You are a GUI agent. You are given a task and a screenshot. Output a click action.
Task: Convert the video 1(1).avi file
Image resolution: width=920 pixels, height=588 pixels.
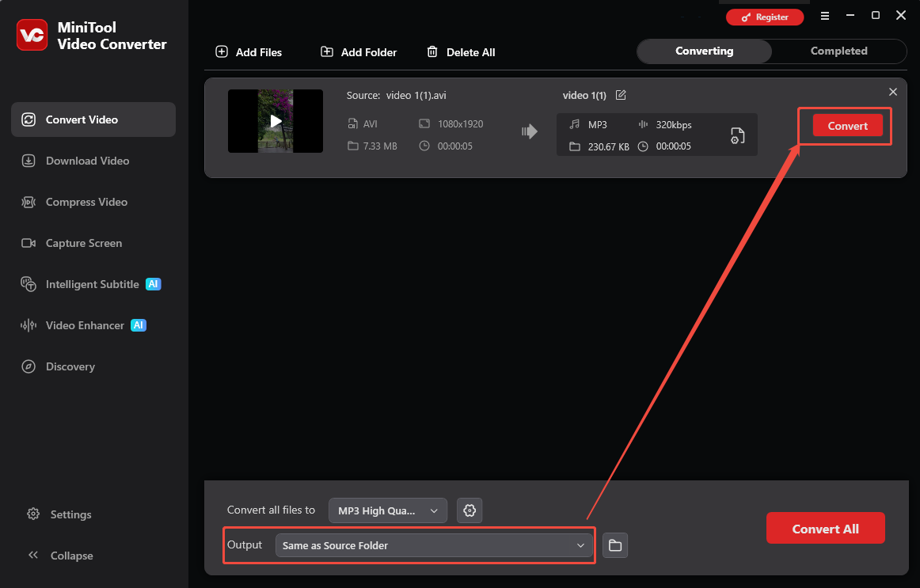(x=847, y=126)
